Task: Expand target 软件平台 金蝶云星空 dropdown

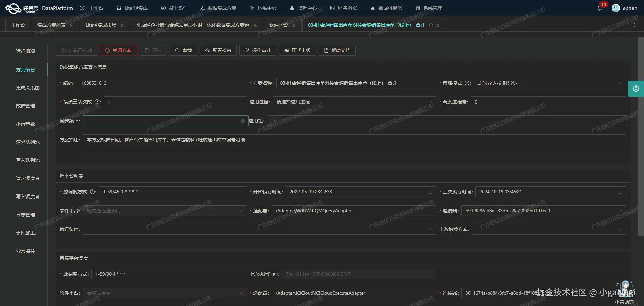Action: 165,293
